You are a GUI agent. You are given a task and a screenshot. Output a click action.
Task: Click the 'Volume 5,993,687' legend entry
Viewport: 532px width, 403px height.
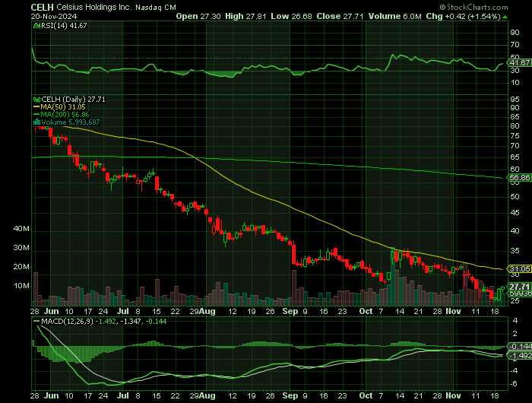coord(71,122)
